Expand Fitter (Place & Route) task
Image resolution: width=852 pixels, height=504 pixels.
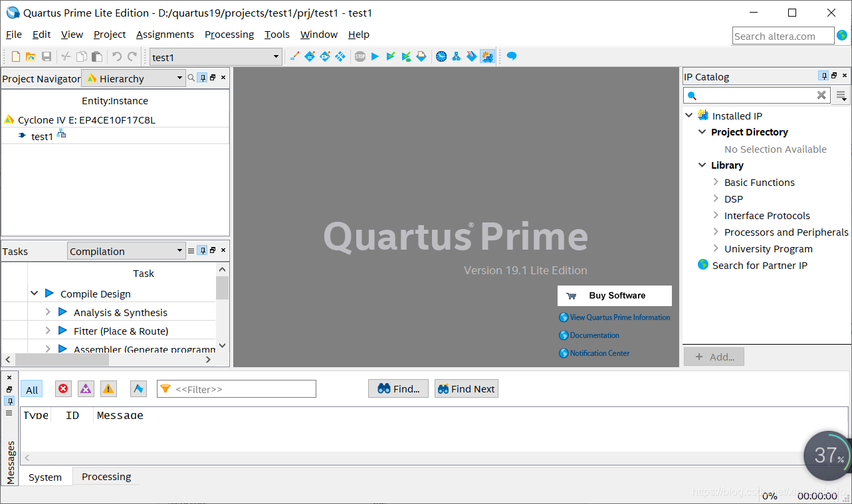pos(48,330)
